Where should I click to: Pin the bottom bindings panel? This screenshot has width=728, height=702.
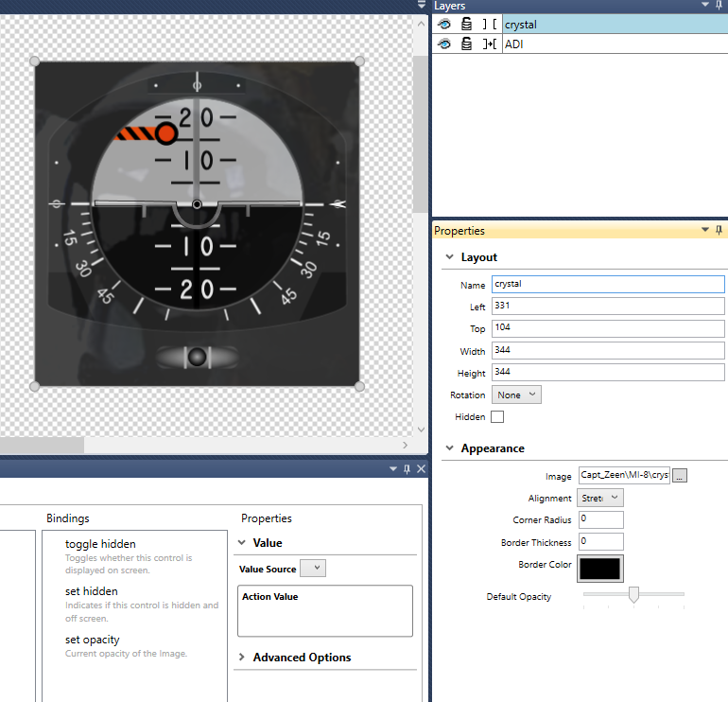[407, 468]
